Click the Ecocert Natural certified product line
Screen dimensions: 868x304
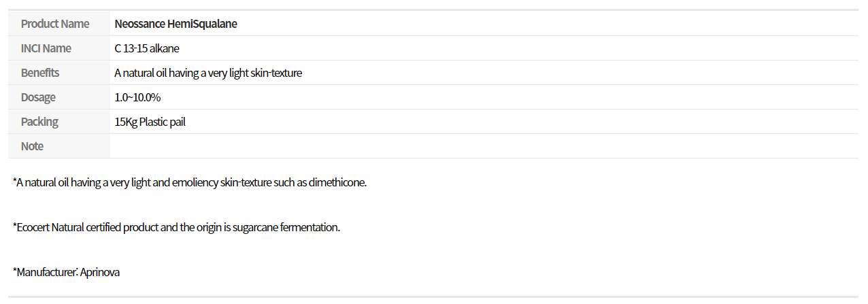click(176, 227)
